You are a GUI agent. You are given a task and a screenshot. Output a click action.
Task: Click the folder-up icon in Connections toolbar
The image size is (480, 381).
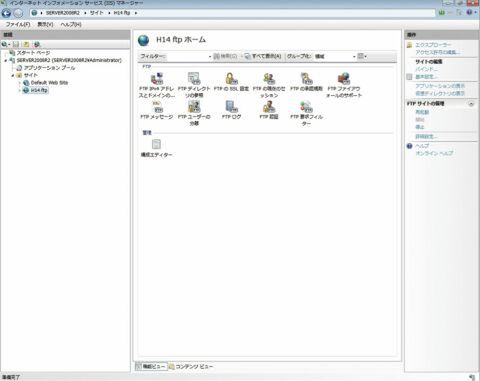[26, 44]
